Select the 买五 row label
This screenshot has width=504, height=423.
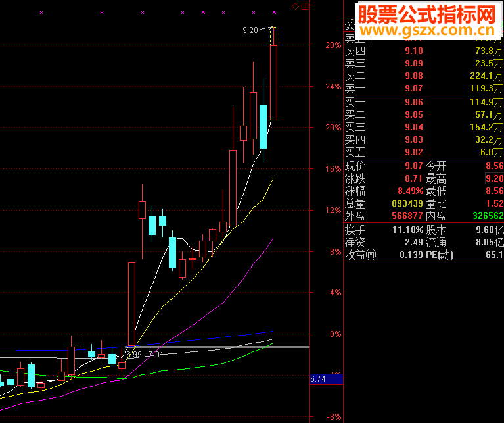click(x=355, y=152)
